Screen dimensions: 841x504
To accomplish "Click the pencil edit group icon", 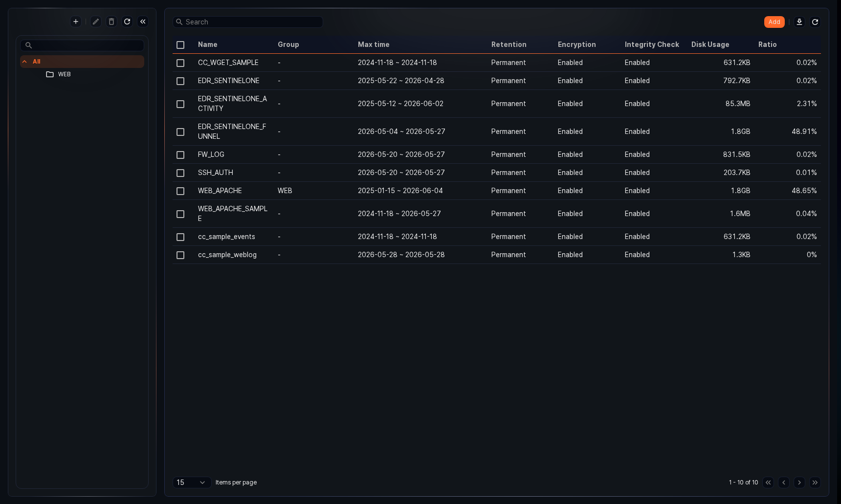I will tap(96, 22).
